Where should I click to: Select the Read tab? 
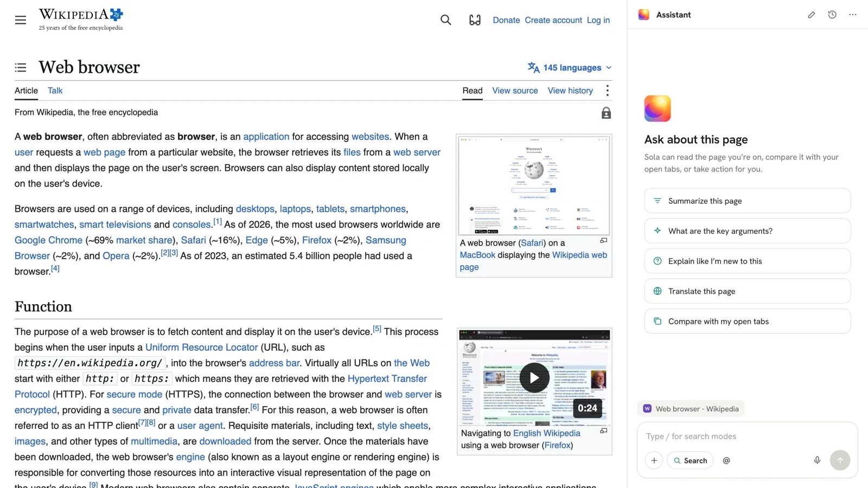[473, 91]
